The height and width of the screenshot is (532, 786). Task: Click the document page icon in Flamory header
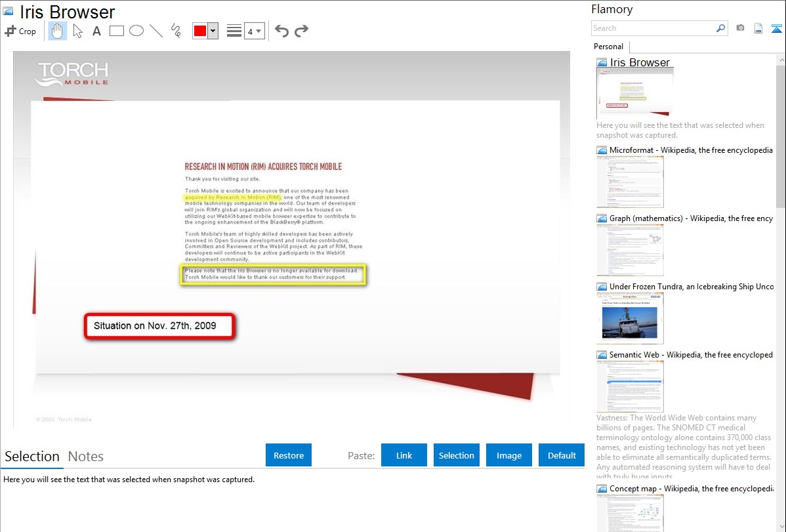(758, 28)
